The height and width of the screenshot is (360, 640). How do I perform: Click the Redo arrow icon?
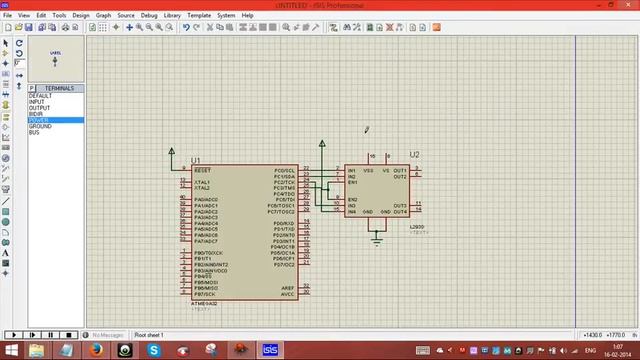click(x=196, y=27)
